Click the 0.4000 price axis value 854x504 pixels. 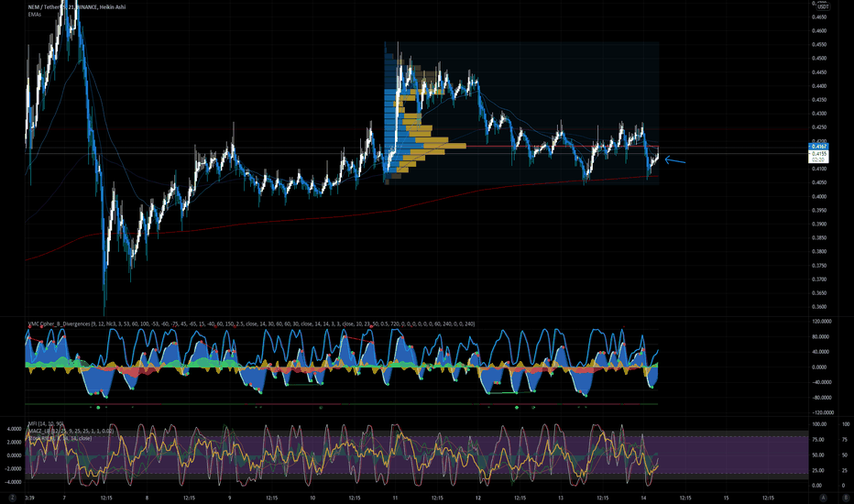point(819,197)
